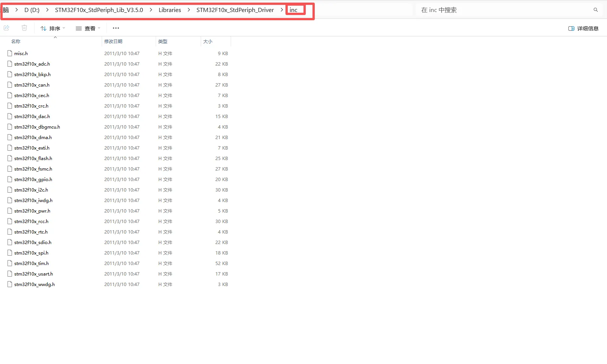
Task: Open the Sort (排序) dropdown
Action: click(53, 28)
